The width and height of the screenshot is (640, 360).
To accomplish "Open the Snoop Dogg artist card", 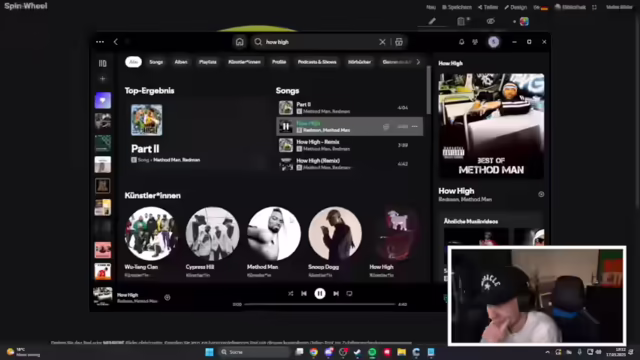I will (x=335, y=242).
